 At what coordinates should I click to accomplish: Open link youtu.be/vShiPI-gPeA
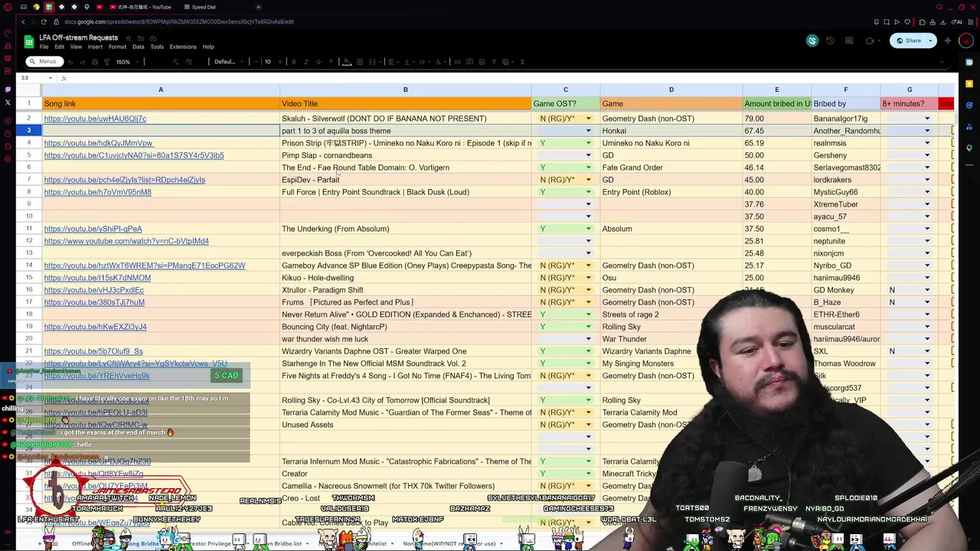coord(93,229)
